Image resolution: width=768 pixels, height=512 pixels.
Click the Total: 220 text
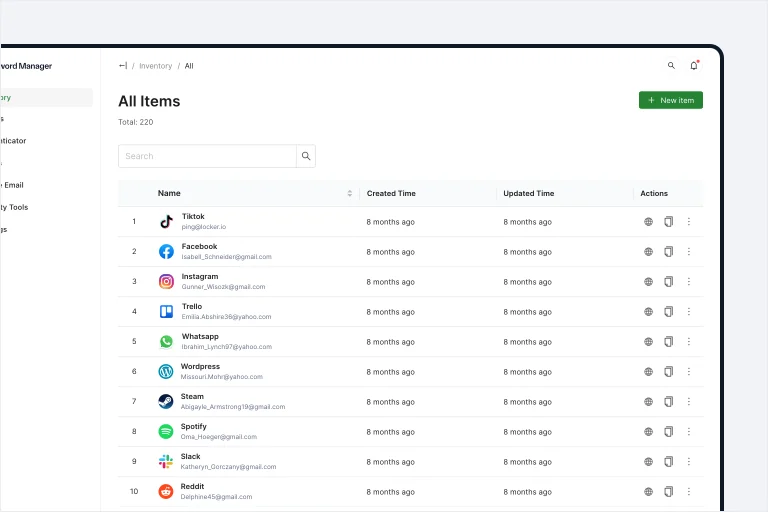coord(136,122)
